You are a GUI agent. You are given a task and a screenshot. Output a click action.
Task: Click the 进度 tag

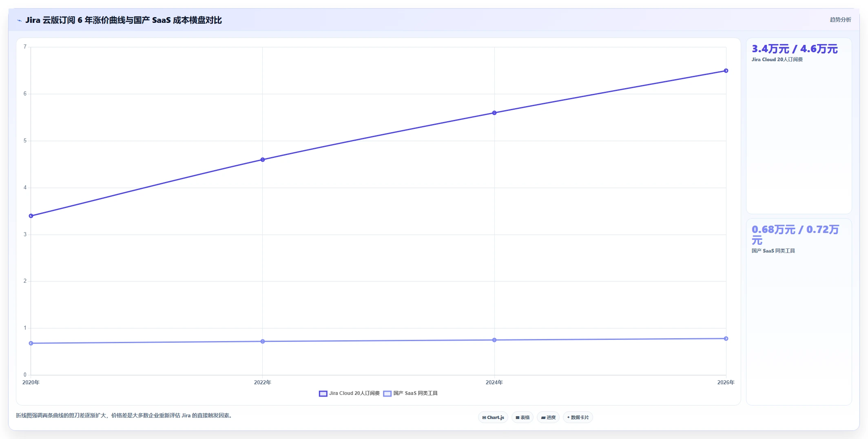click(548, 417)
